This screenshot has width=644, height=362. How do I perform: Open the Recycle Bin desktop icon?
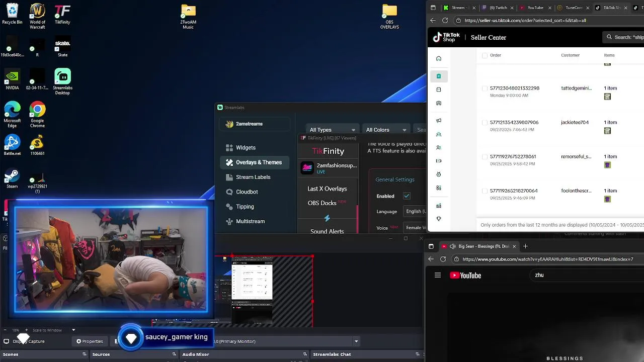click(12, 14)
